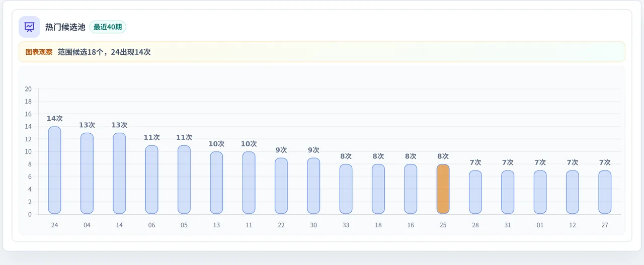Click the 8次 label above bar 16
Viewport: 644px width, 265px height.
[x=411, y=156]
